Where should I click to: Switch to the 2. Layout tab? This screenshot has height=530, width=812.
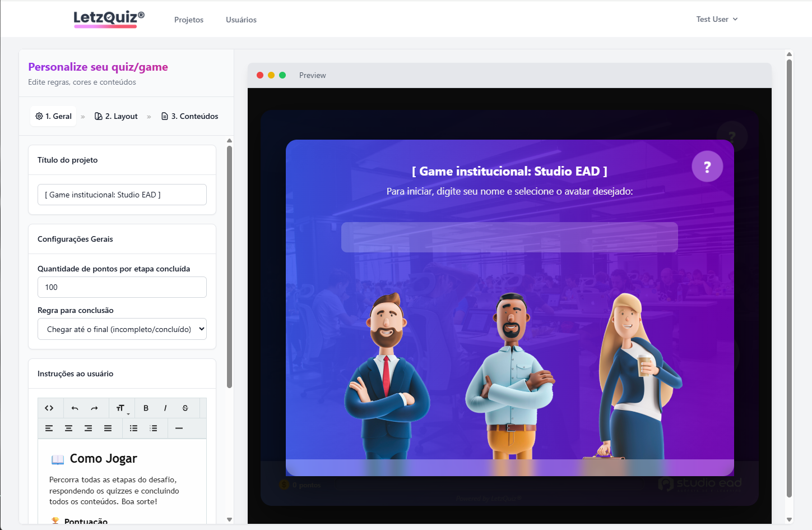117,116
